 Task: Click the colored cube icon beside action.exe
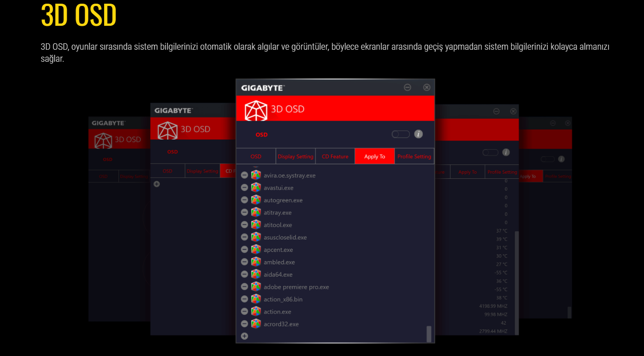pos(256,311)
